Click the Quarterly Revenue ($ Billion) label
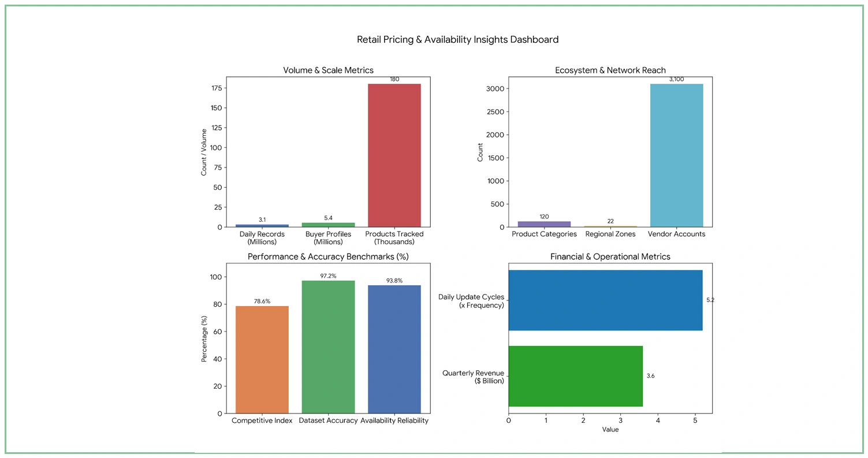The width and height of the screenshot is (868, 458). pos(474,377)
